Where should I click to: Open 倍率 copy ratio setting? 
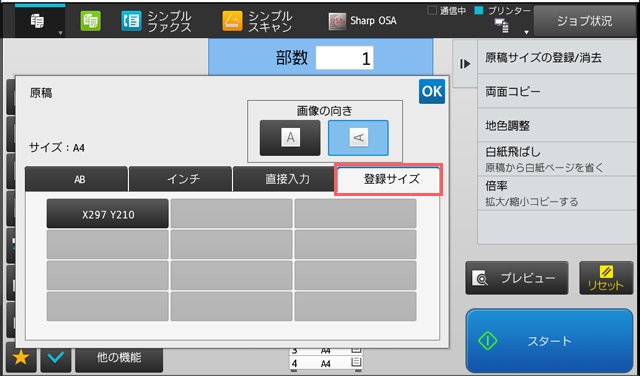coord(557,194)
